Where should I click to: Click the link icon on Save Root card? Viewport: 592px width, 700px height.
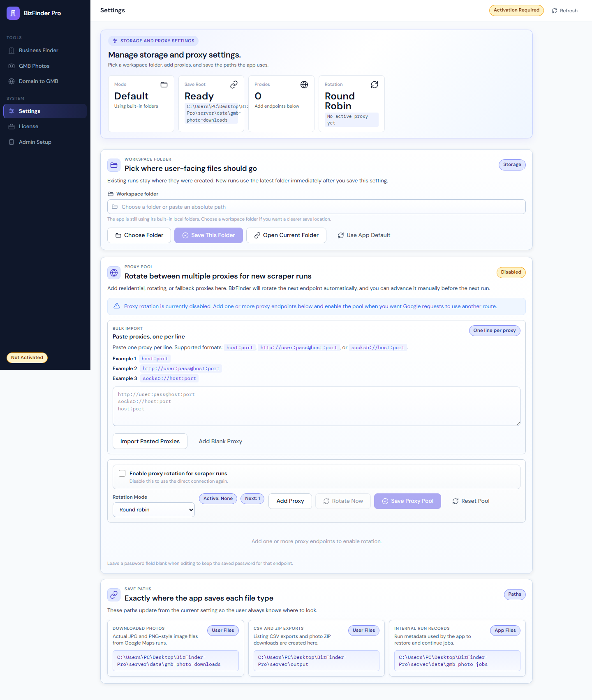[234, 85]
